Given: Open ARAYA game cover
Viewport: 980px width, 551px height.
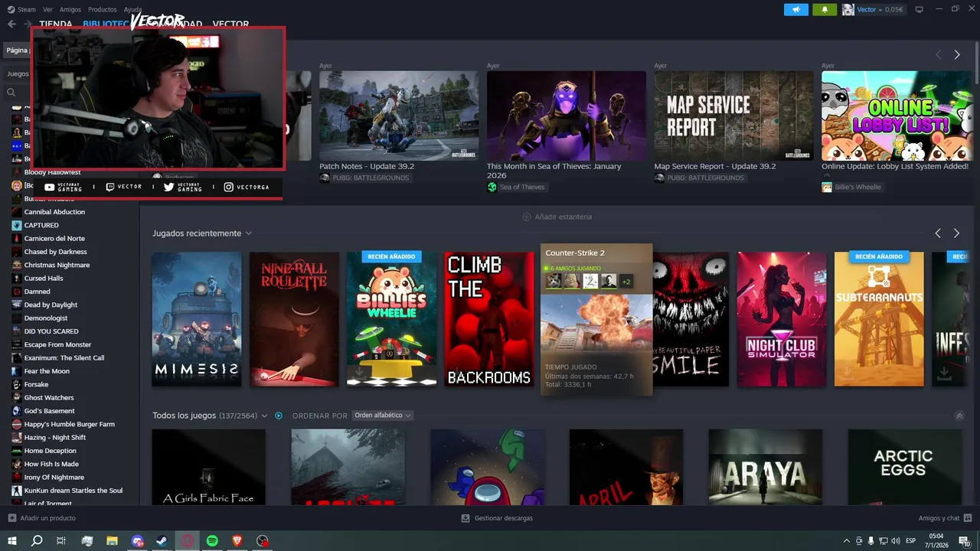Looking at the screenshot, I should (x=766, y=467).
